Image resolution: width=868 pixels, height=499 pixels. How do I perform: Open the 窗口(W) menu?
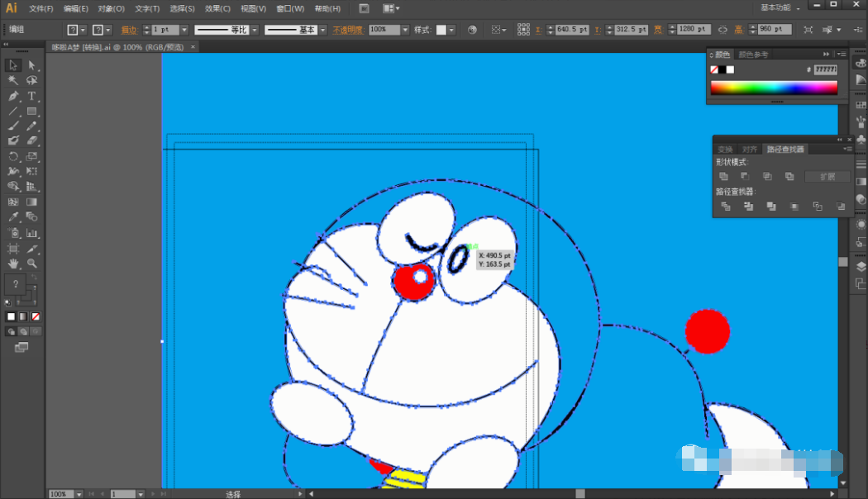pos(290,9)
